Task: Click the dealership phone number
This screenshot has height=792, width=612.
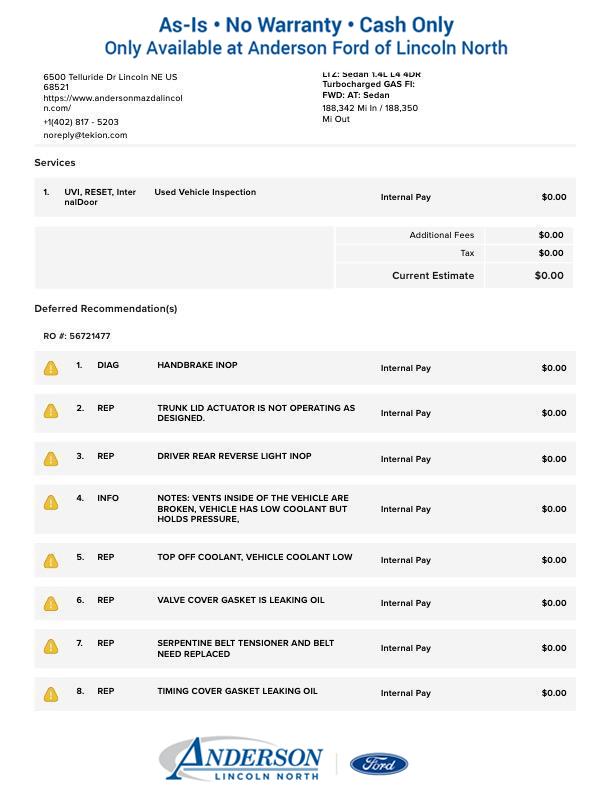Action: click(x=80, y=122)
